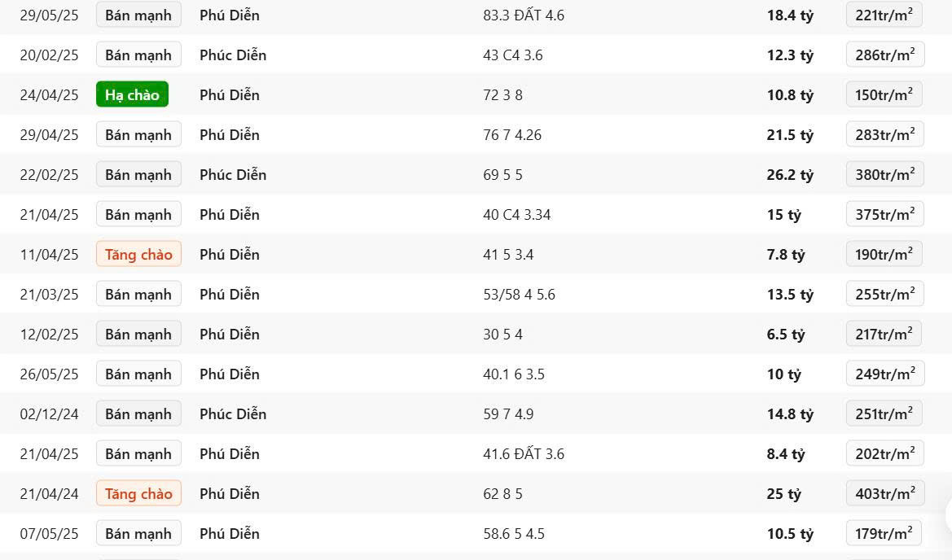Select the 221tr/m² price tag
Image resolution: width=952 pixels, height=560 pixels.
tap(884, 15)
